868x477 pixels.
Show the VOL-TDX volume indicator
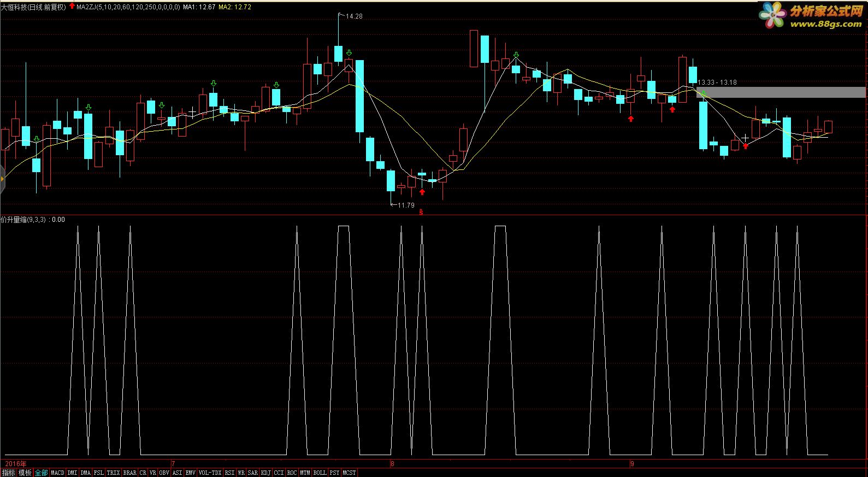point(210,473)
